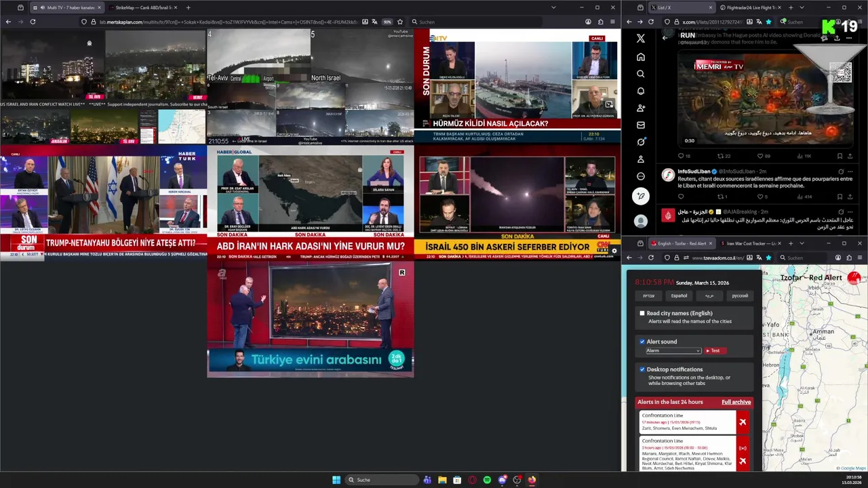Open X Home from the sidebar

tap(640, 57)
